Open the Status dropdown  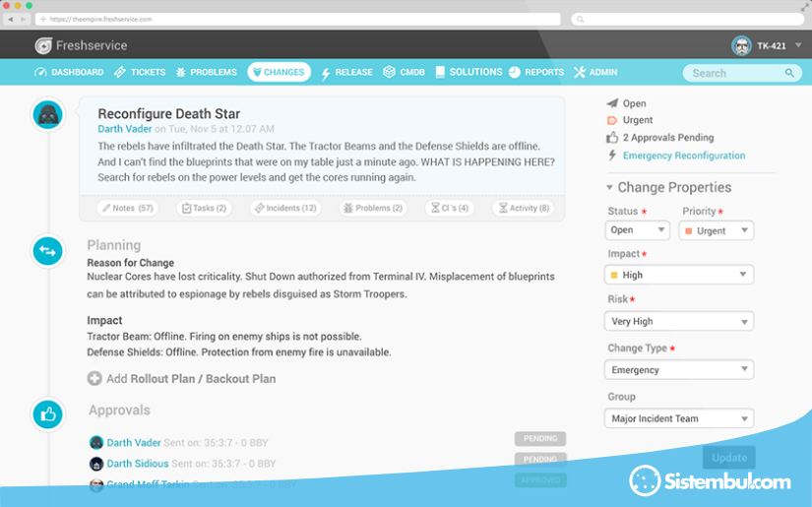pos(638,230)
